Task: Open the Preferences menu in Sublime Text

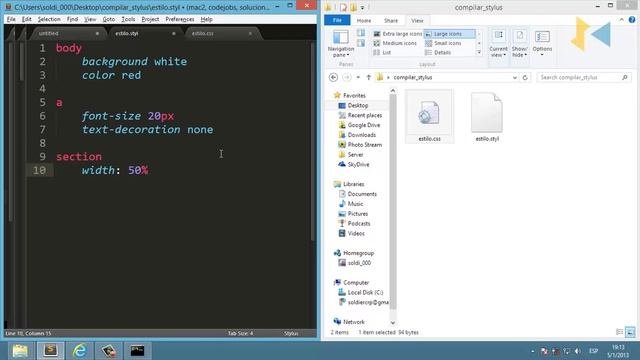Action: pyautogui.click(x=180, y=19)
